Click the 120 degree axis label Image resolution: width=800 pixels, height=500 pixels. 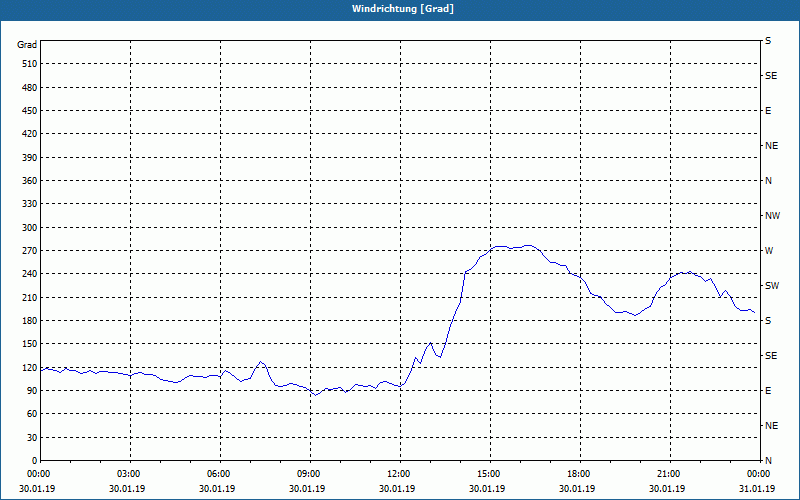[30, 367]
